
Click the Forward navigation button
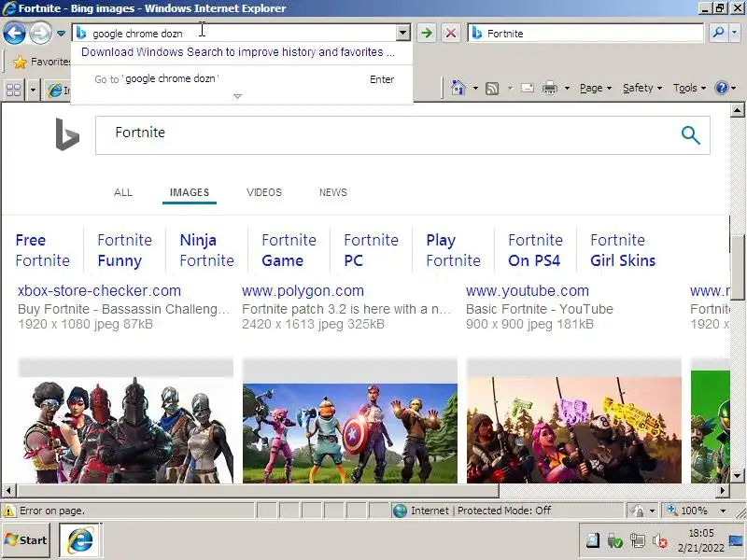point(40,33)
